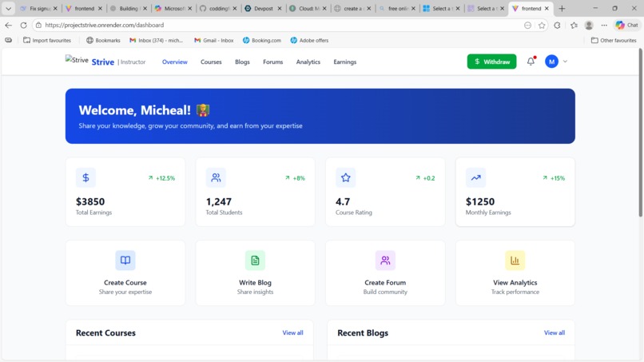The width and height of the screenshot is (644, 362).
Task: Close the Fix signup browser tab
Action: point(55,8)
